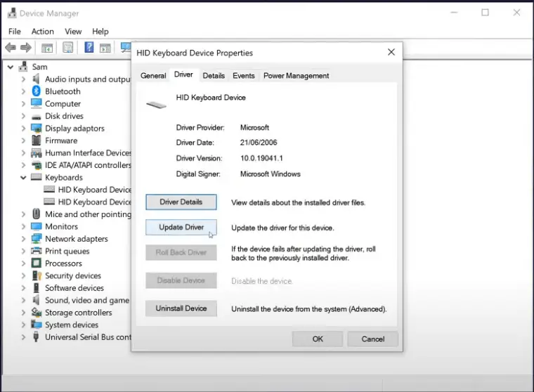Expand the Display adaptors category
534x392 pixels.
pos(23,129)
